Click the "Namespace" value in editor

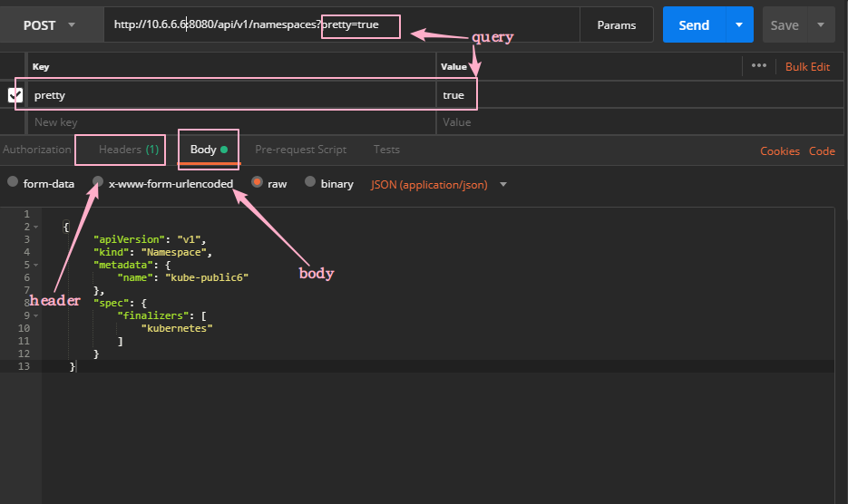pyautogui.click(x=173, y=253)
